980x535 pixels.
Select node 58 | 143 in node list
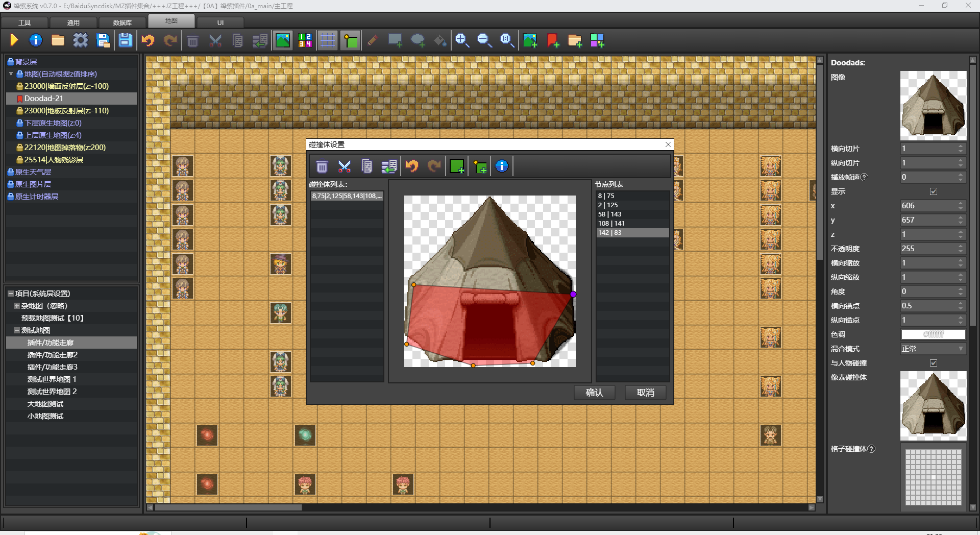pos(632,214)
